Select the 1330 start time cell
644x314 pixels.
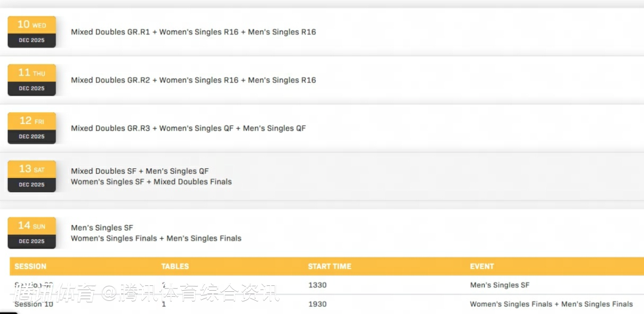tap(317, 285)
